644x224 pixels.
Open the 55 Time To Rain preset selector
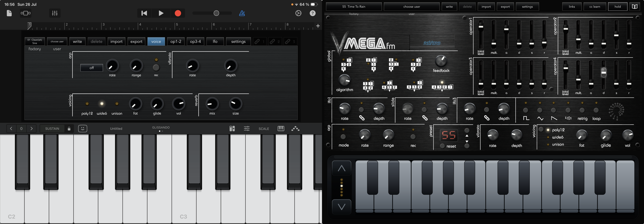pos(354,7)
